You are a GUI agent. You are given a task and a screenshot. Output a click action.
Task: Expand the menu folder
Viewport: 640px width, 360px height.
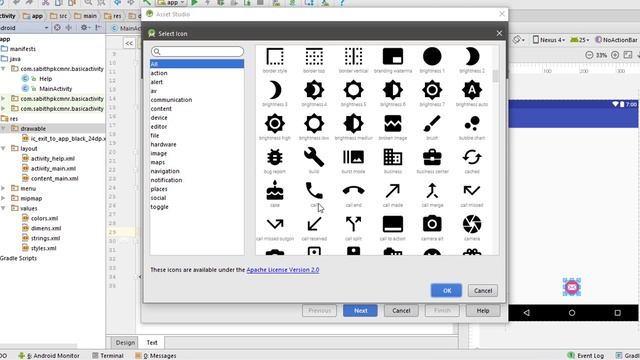coord(3,188)
